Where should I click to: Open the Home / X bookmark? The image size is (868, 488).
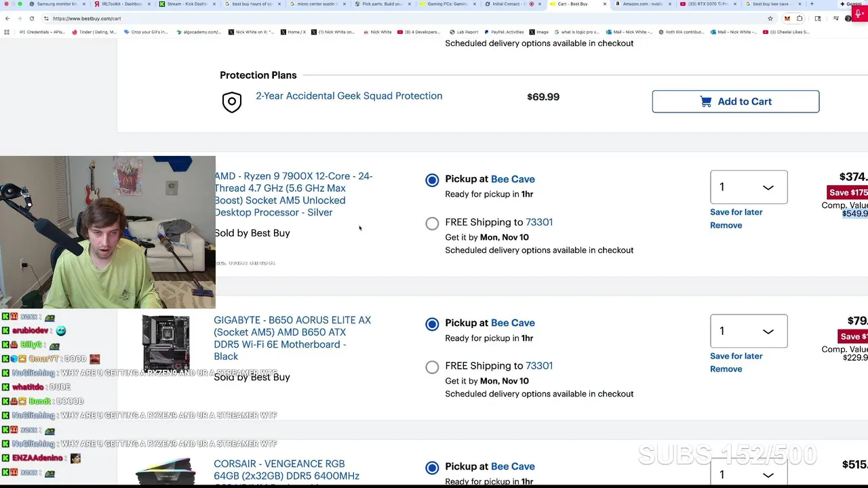coord(292,32)
